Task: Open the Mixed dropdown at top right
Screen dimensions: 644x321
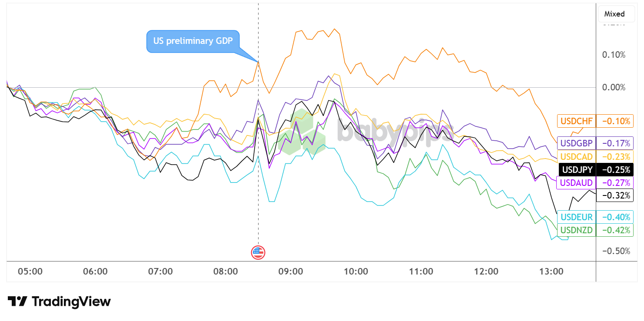Action: (614, 14)
